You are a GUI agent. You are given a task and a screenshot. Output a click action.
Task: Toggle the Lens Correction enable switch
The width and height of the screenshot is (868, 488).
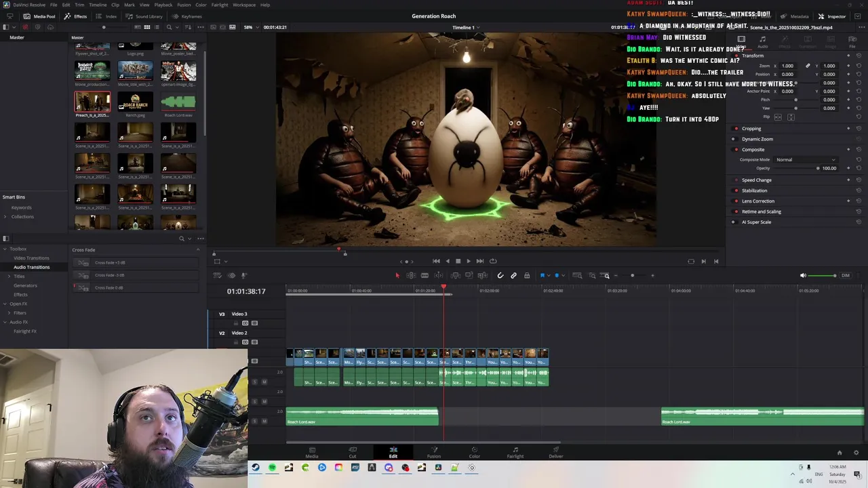(x=736, y=201)
